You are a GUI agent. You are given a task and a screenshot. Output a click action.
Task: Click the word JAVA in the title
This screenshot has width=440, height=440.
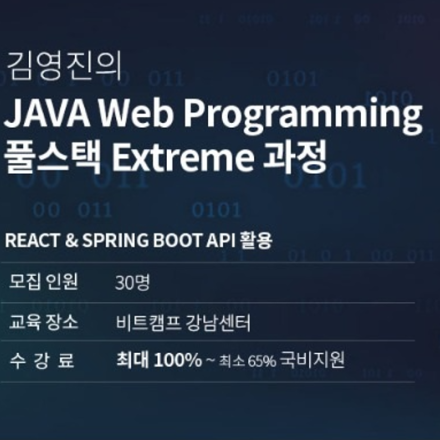47,113
